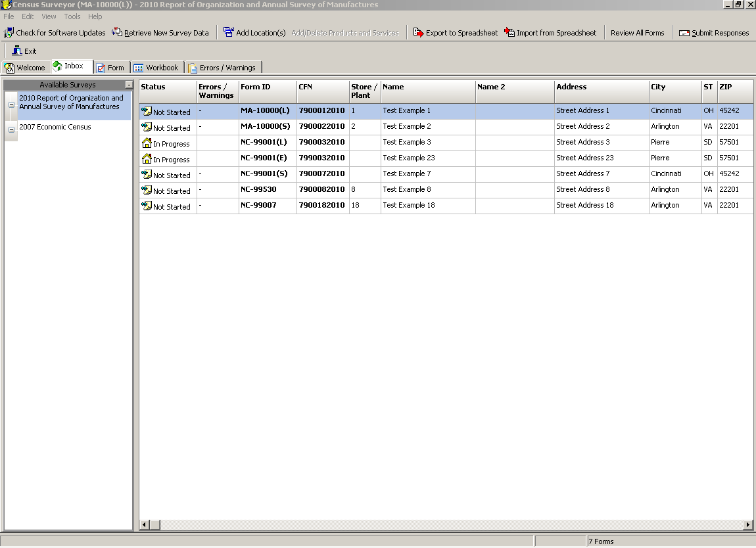This screenshot has width=756, height=548.
Task: Open the Tools menu
Action: 72,16
